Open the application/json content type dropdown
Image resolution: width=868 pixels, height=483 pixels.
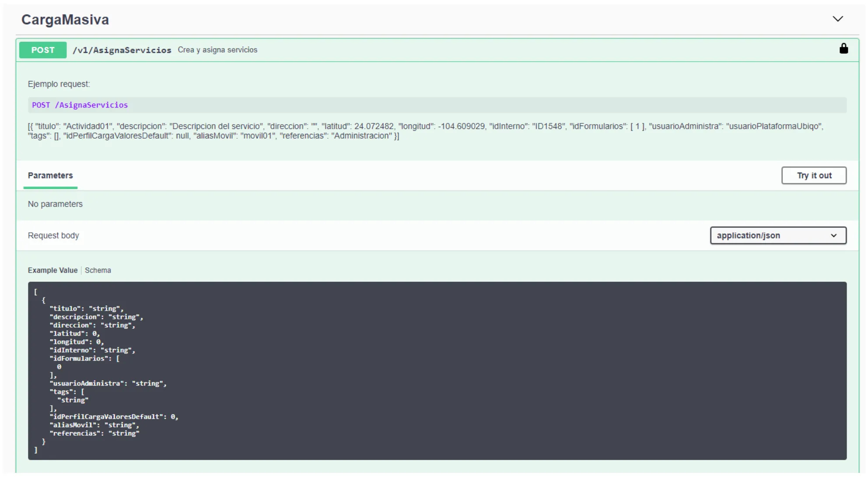pos(778,235)
